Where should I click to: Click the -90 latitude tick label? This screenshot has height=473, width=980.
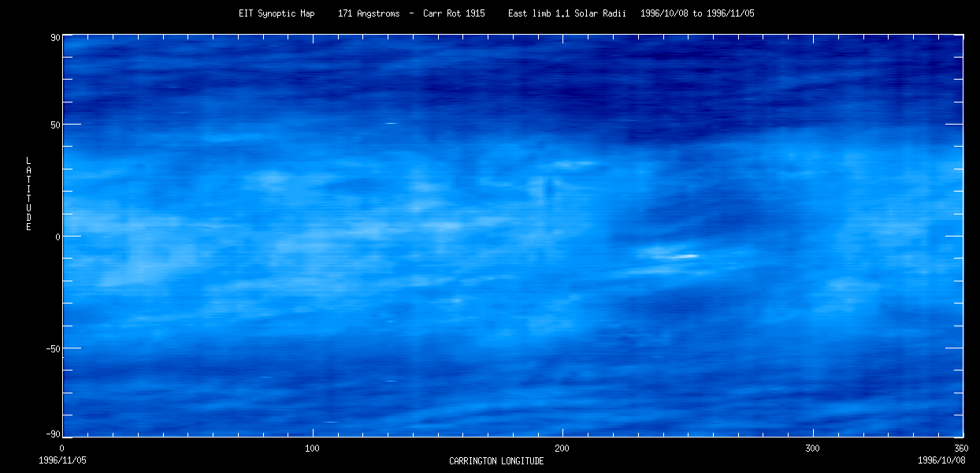coord(54,434)
